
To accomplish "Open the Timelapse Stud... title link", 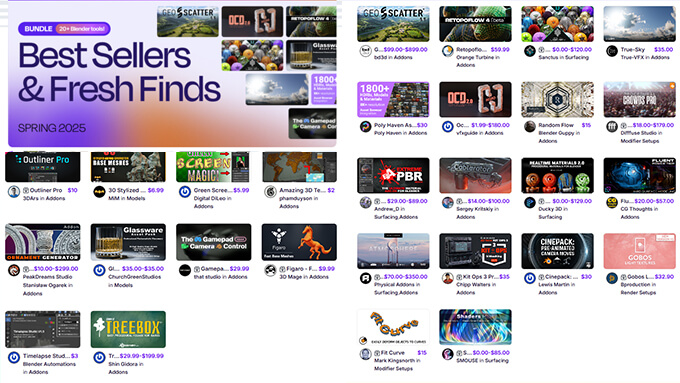I will (46, 356).
